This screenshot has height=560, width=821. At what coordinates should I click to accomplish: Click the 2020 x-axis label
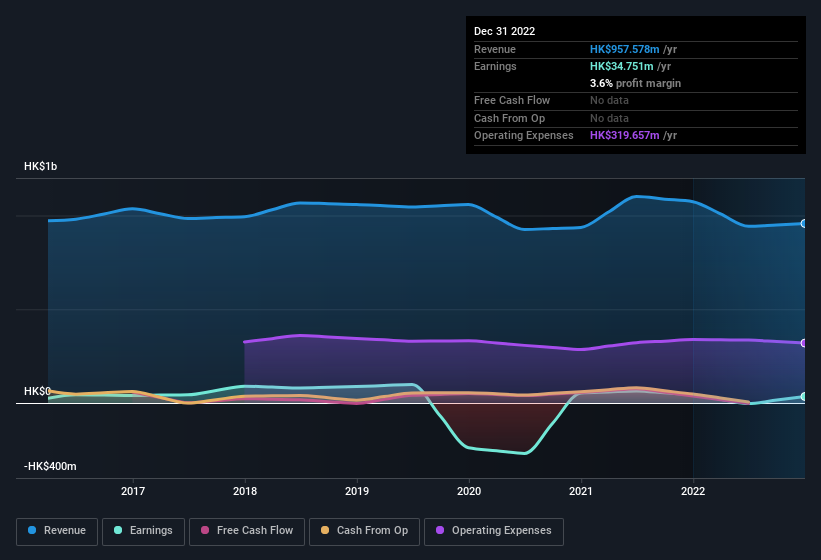[469, 491]
